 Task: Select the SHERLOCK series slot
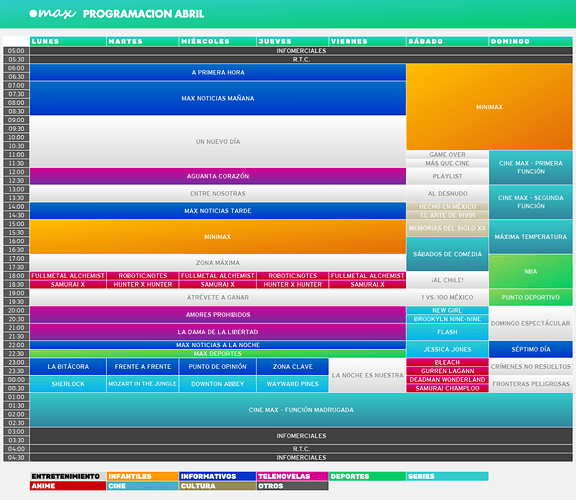pos(68,384)
